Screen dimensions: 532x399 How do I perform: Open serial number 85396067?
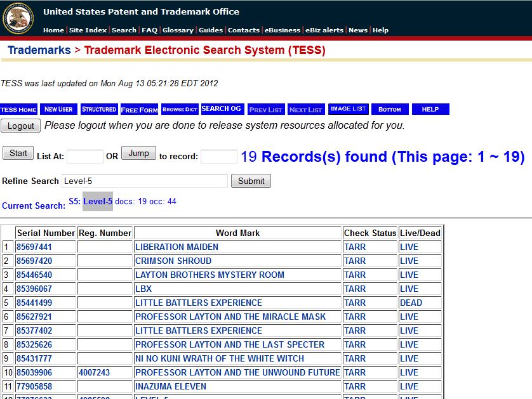tap(34, 289)
